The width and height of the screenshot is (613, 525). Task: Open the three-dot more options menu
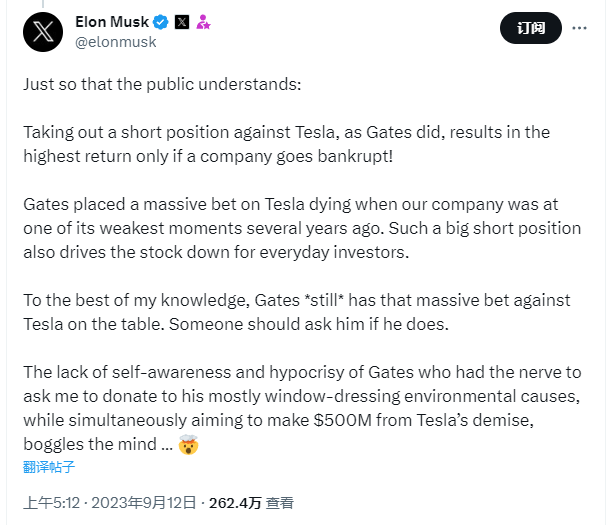click(579, 28)
